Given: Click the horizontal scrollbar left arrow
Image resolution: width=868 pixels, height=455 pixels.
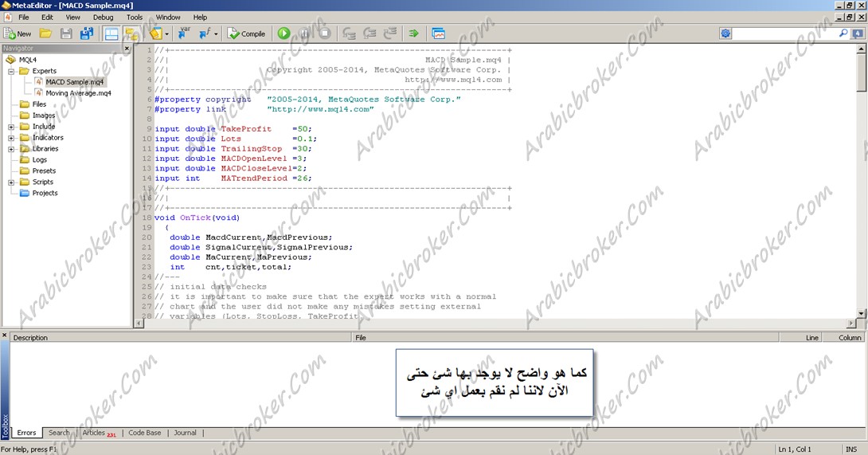Looking at the screenshot, I should (139, 323).
